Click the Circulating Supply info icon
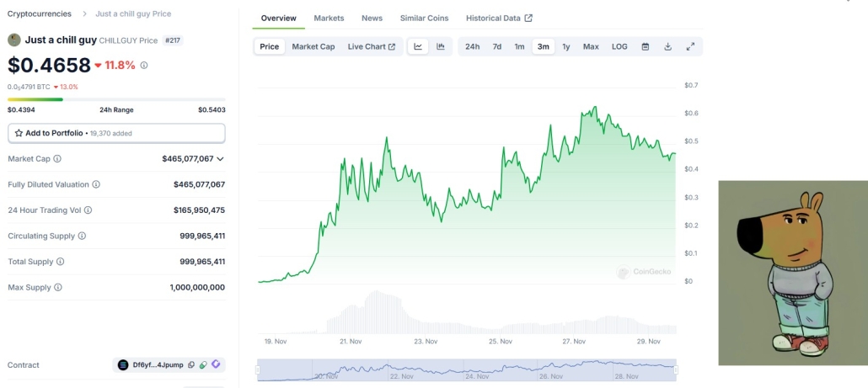 click(82, 236)
